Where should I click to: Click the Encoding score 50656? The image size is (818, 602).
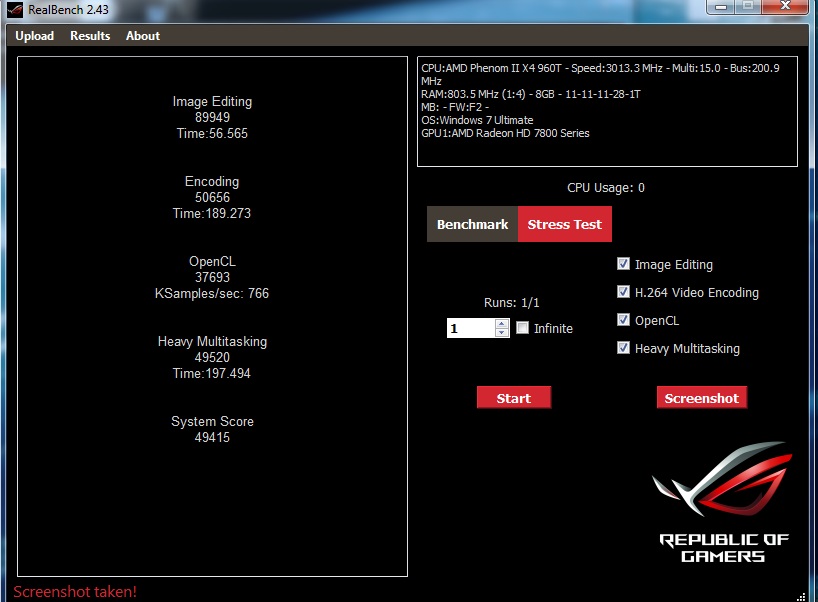[212, 198]
